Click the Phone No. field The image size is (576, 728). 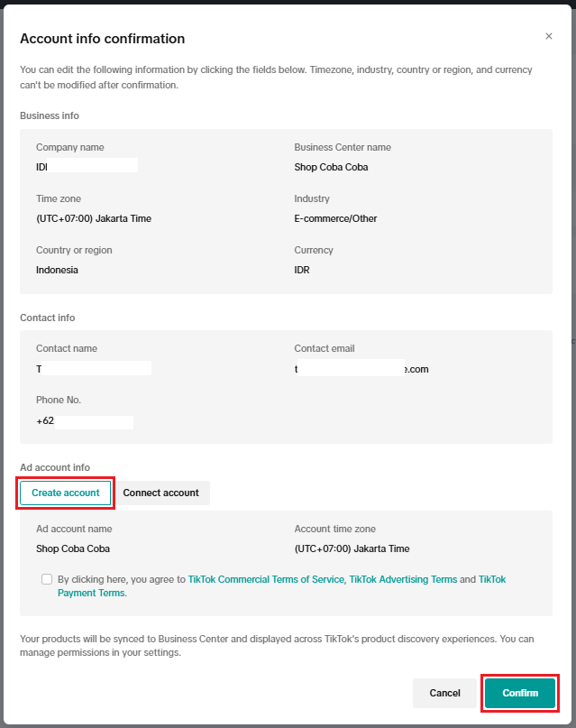tap(85, 421)
